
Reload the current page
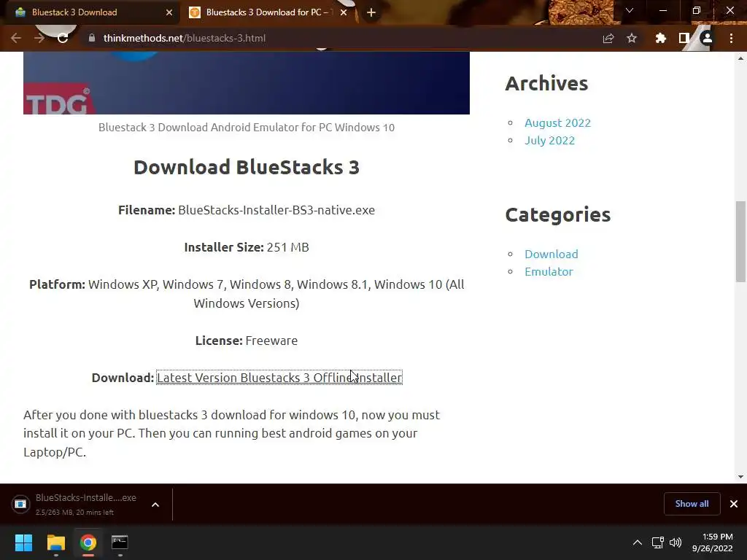(63, 38)
